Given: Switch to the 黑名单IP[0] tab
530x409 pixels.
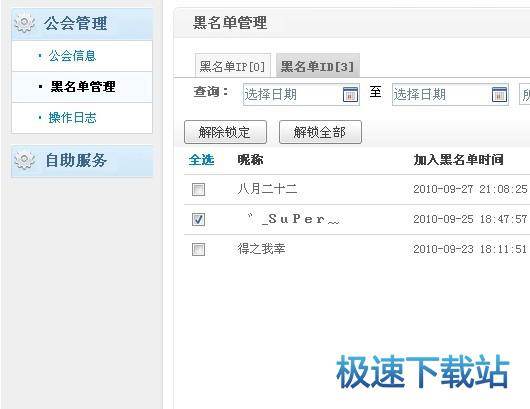Looking at the screenshot, I should 233,66.
